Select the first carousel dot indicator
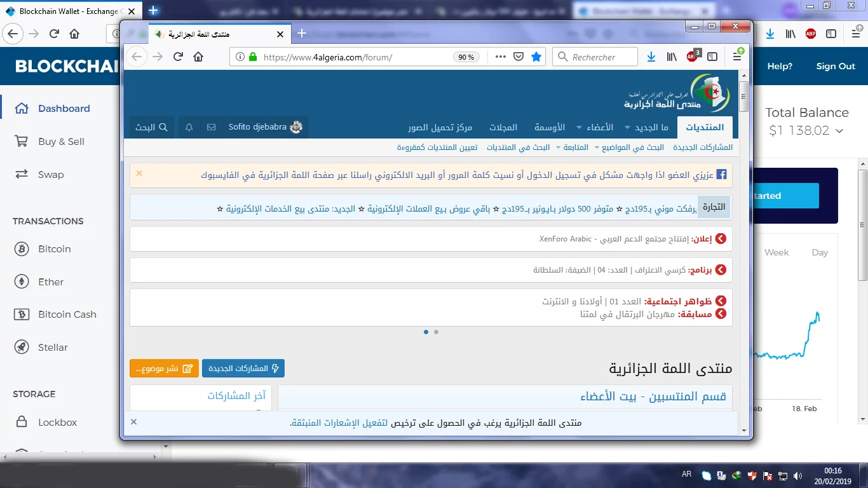Viewport: 868px width, 488px height. tap(426, 332)
